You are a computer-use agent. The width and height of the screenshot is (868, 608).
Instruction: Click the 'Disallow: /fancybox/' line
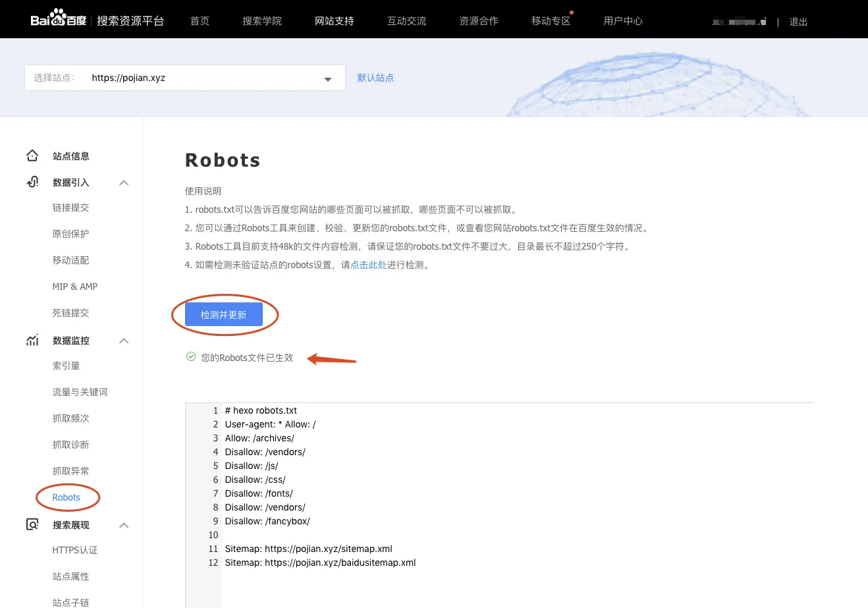[267, 521]
